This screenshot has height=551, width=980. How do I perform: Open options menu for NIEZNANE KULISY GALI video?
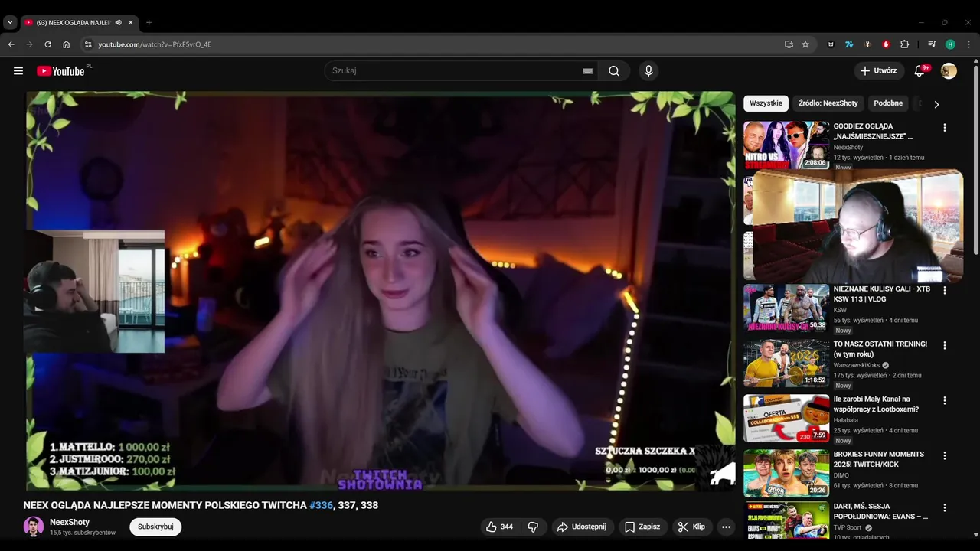(944, 291)
